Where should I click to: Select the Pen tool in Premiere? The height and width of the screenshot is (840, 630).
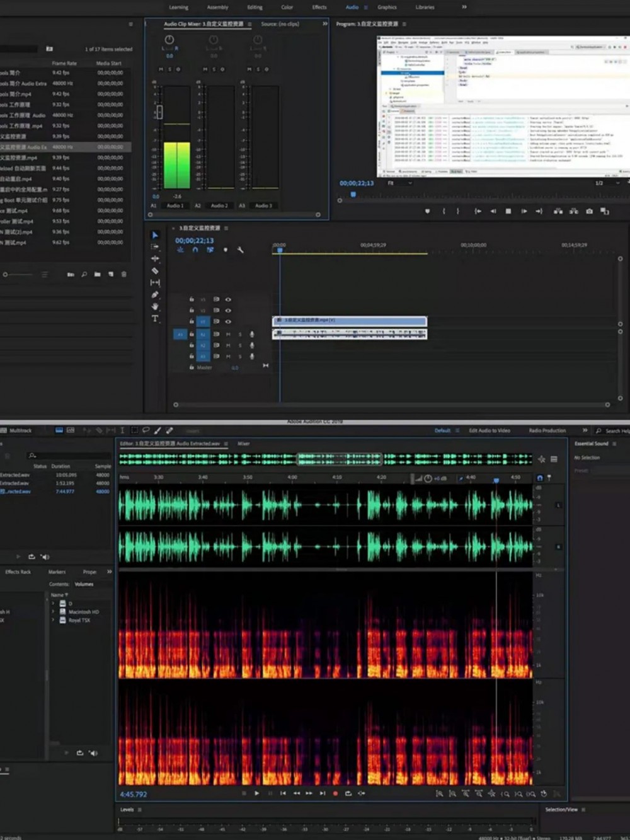point(155,294)
